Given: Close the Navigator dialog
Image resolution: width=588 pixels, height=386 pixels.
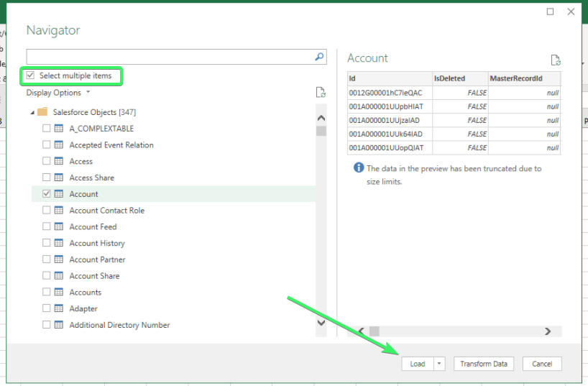Looking at the screenshot, I should pos(571,12).
